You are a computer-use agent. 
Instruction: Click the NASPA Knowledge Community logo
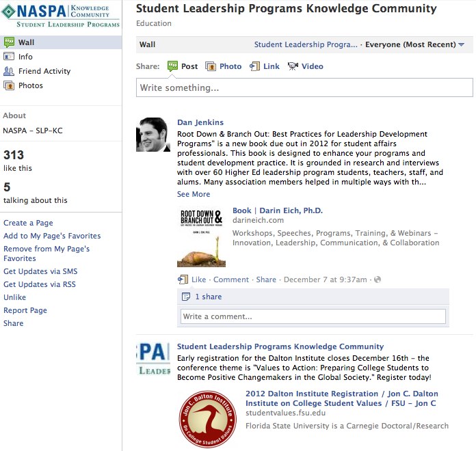coord(60,16)
